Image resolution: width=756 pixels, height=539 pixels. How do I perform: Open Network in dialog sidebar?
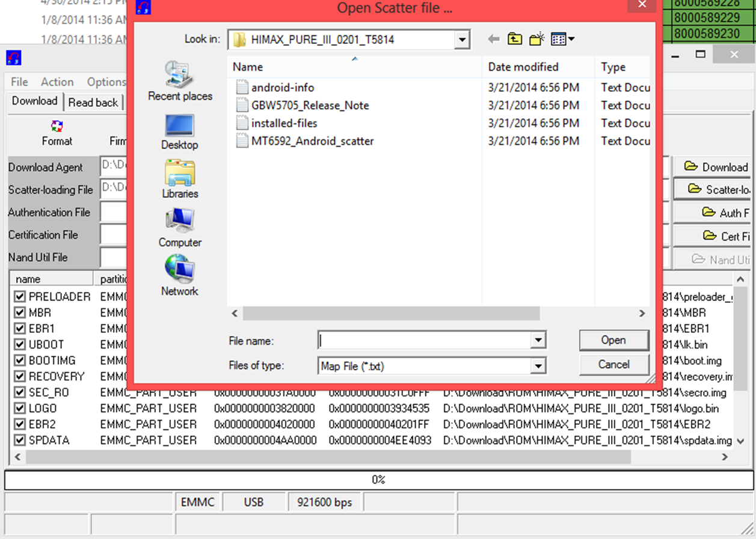179,276
